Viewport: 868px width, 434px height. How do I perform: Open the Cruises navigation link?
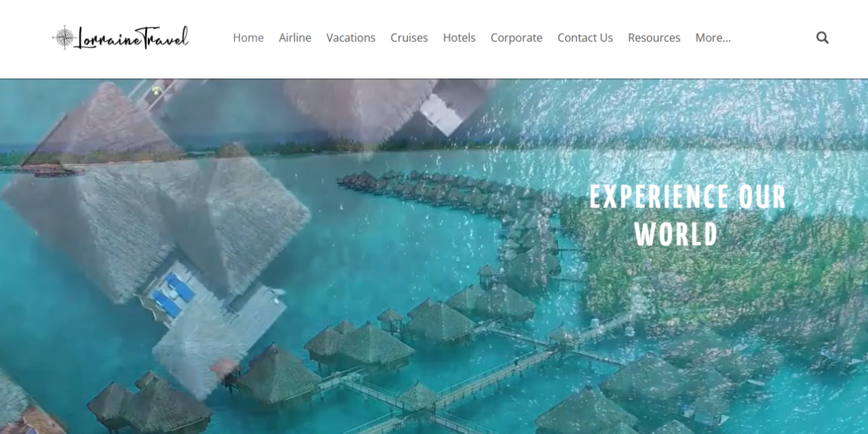409,38
